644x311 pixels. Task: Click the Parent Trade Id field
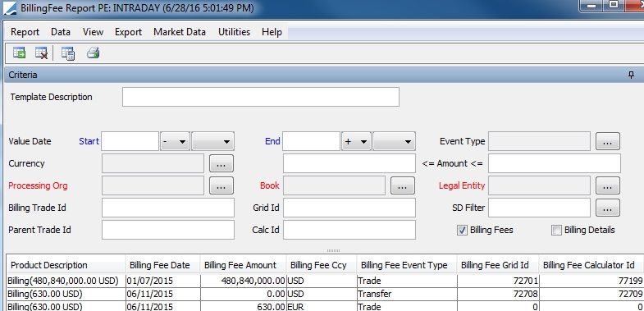point(168,230)
